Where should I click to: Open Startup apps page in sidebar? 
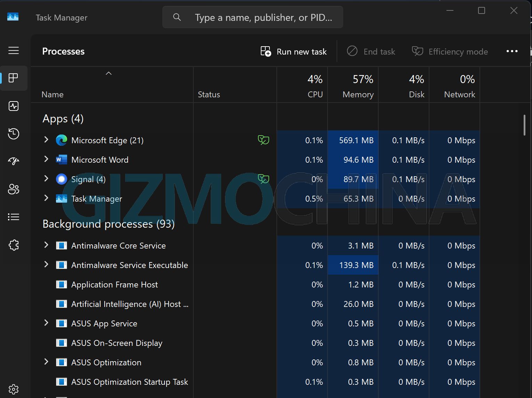coord(14,161)
